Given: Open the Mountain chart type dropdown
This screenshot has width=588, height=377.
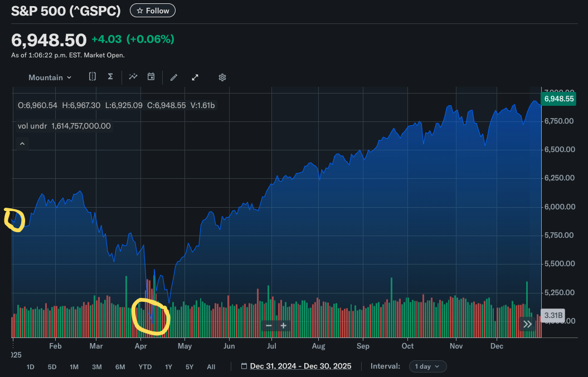Looking at the screenshot, I should point(50,77).
